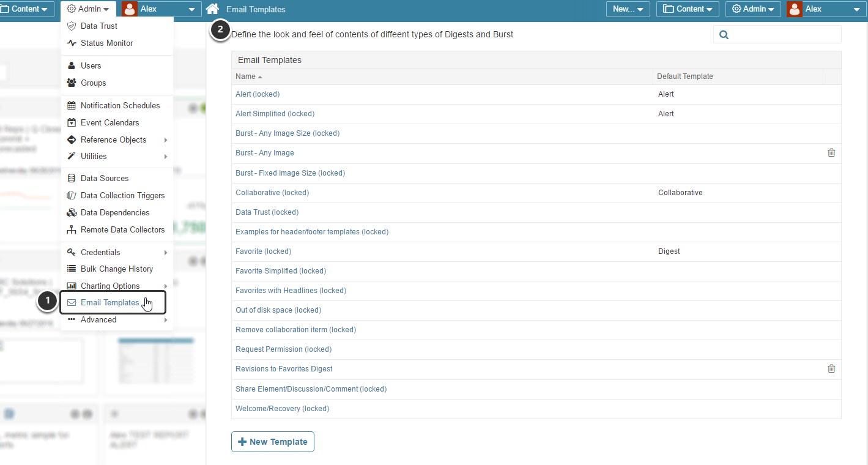Click the home icon in the top bar
The height and width of the screenshot is (465, 868).
point(212,9)
